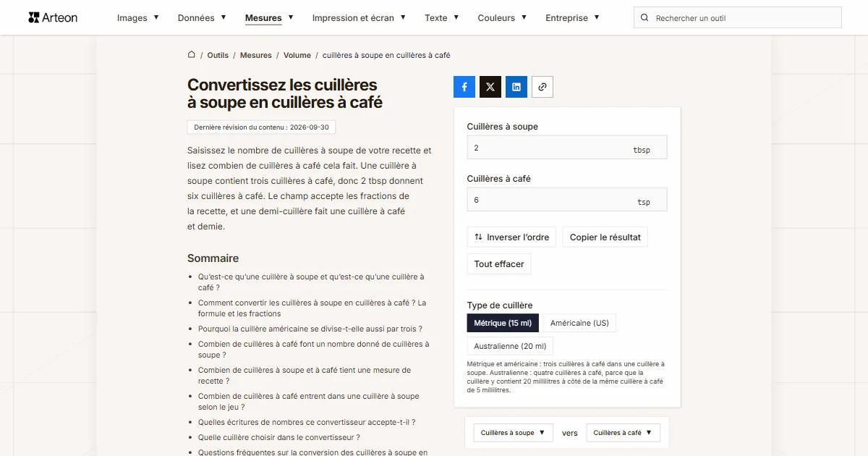Screen dimensions: 868x456
Task: Click the search magnifier icon
Action: (x=645, y=18)
